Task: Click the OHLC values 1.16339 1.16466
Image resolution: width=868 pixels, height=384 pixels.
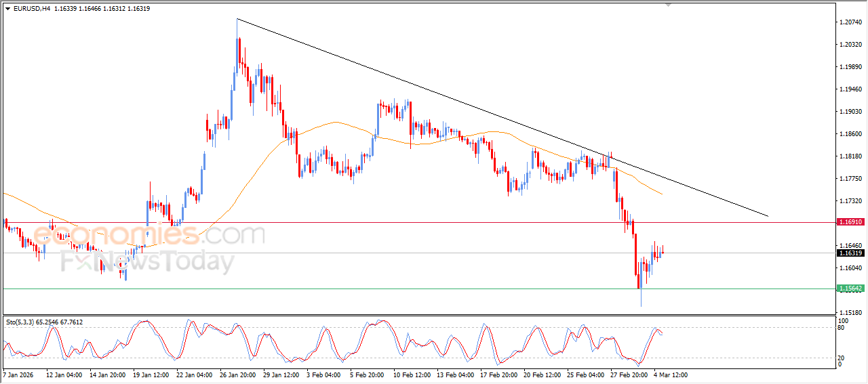Action: pyautogui.click(x=77, y=8)
